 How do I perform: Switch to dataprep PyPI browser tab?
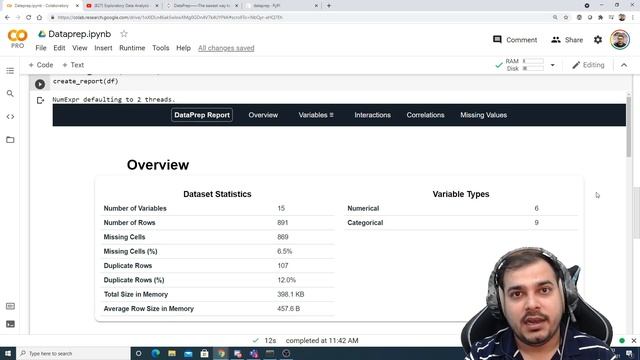pos(281,6)
